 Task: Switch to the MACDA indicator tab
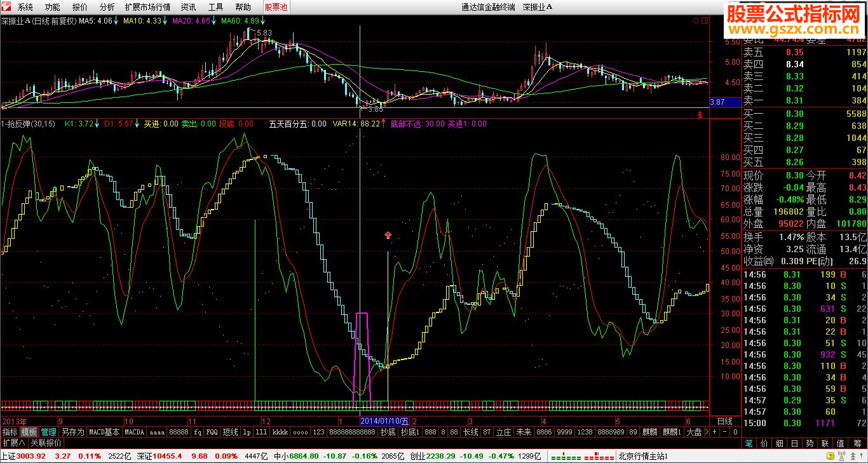(134, 432)
